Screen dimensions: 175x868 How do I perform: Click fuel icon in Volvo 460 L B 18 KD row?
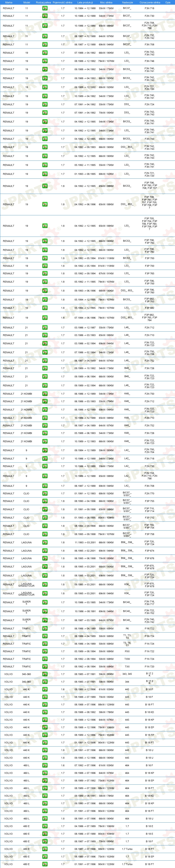coord(45,796)
